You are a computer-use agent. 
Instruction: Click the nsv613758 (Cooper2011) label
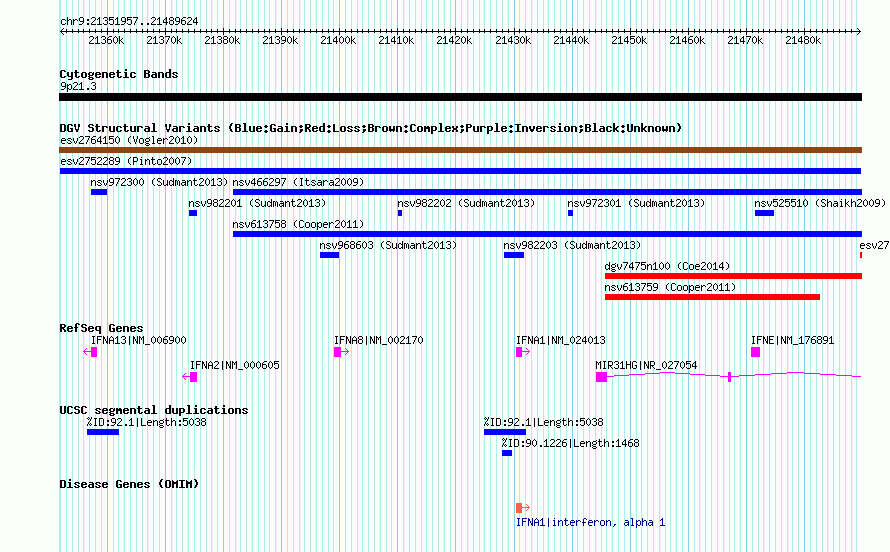[x=299, y=224]
